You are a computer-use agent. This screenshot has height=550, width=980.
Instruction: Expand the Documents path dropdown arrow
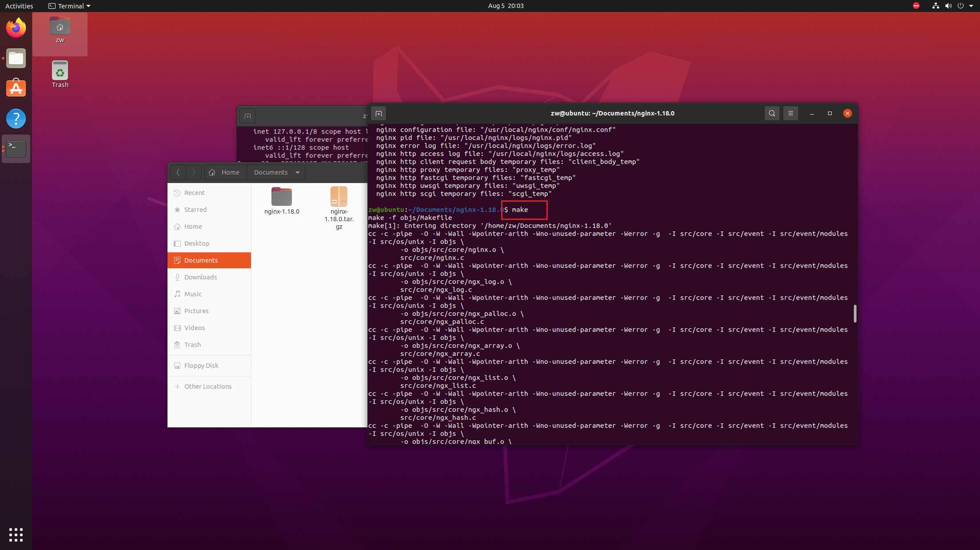click(298, 172)
